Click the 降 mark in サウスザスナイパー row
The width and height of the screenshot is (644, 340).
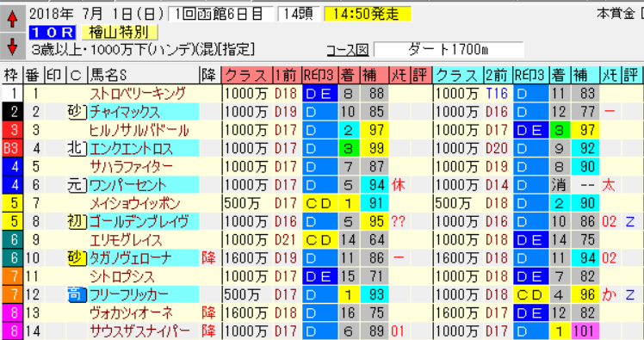point(209,331)
